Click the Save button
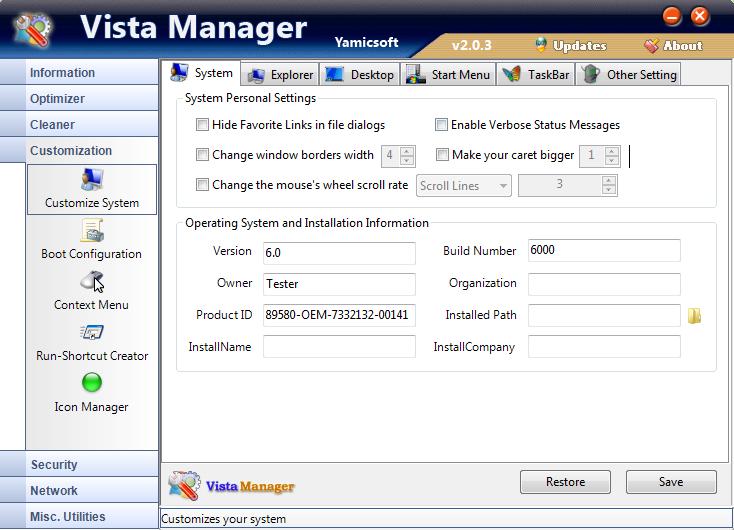Viewport: 734px width, 530px height. 671,482
